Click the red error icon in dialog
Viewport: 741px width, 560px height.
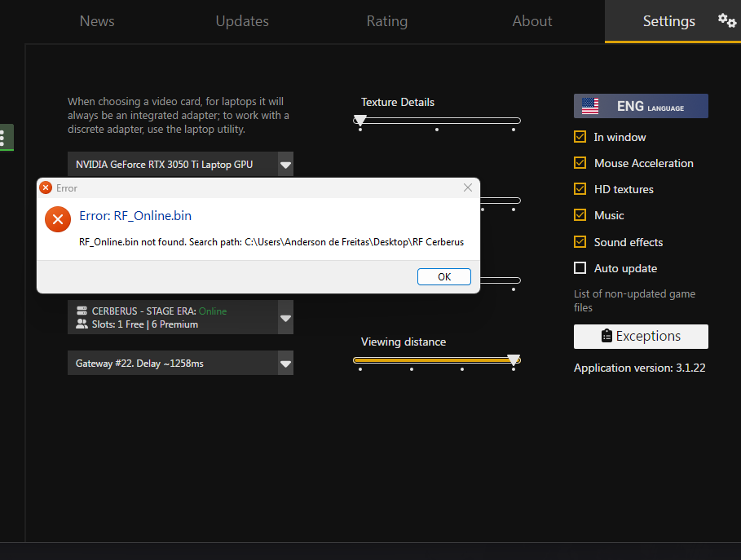(x=58, y=219)
